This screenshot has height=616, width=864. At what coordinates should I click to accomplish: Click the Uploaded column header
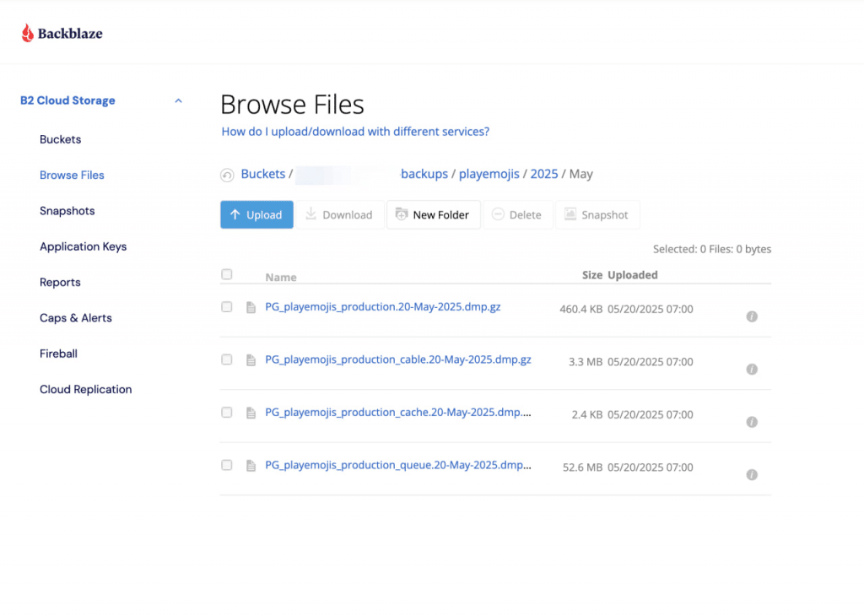point(633,275)
